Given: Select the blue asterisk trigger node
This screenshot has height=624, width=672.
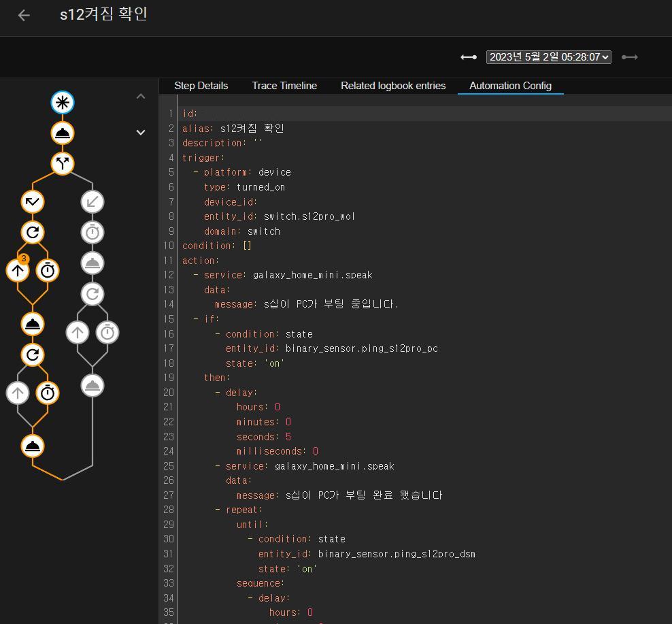Looking at the screenshot, I should coord(63,103).
